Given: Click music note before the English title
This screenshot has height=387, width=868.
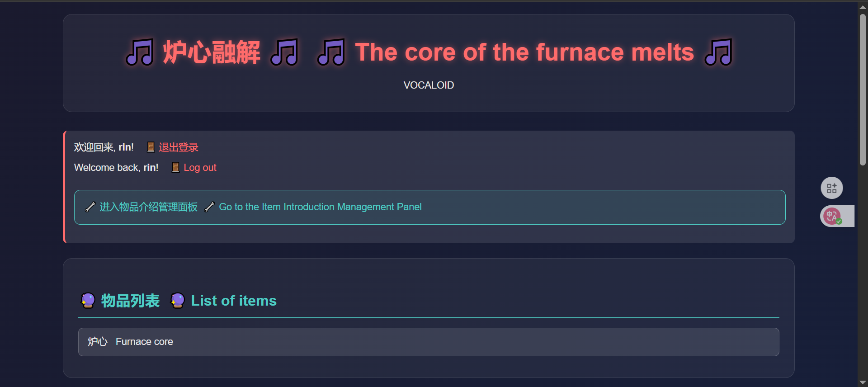Looking at the screenshot, I should (331, 52).
